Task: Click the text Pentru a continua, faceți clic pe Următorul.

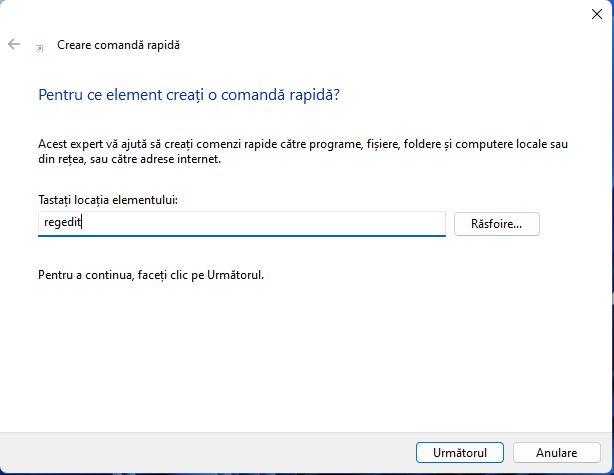Action: click(x=151, y=275)
